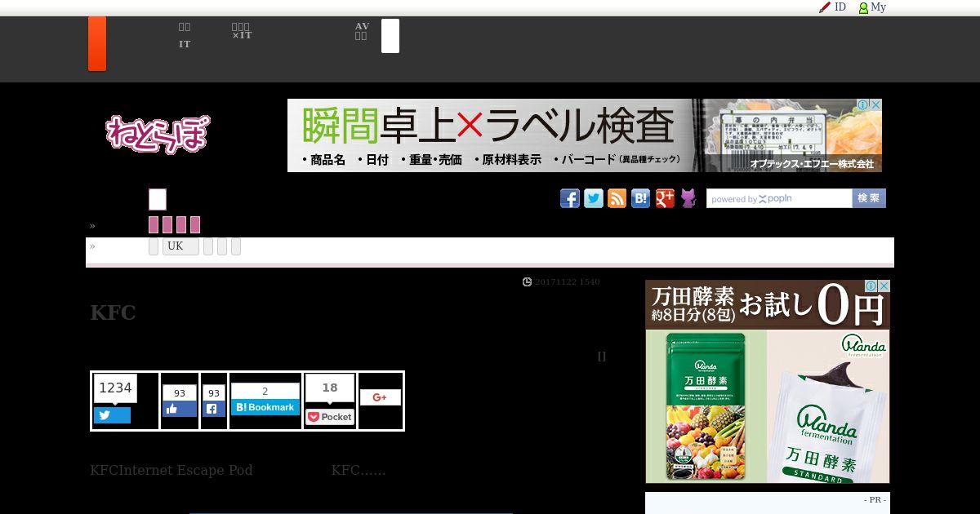Click the Pocket count 18 bubble
Screen dimensions: 980x514
coord(330,388)
